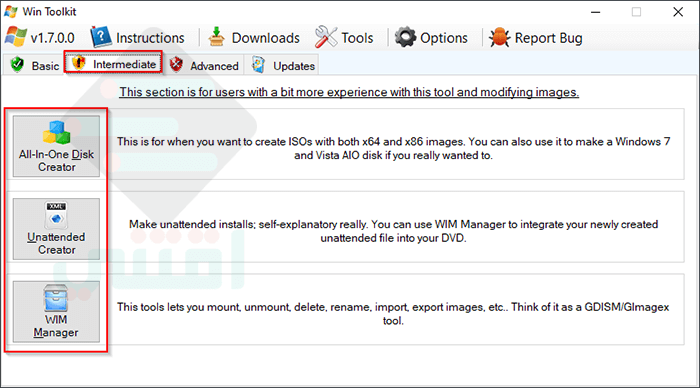Screen dimensions: 700x388
Task: Open the Options menu
Action: (x=431, y=38)
